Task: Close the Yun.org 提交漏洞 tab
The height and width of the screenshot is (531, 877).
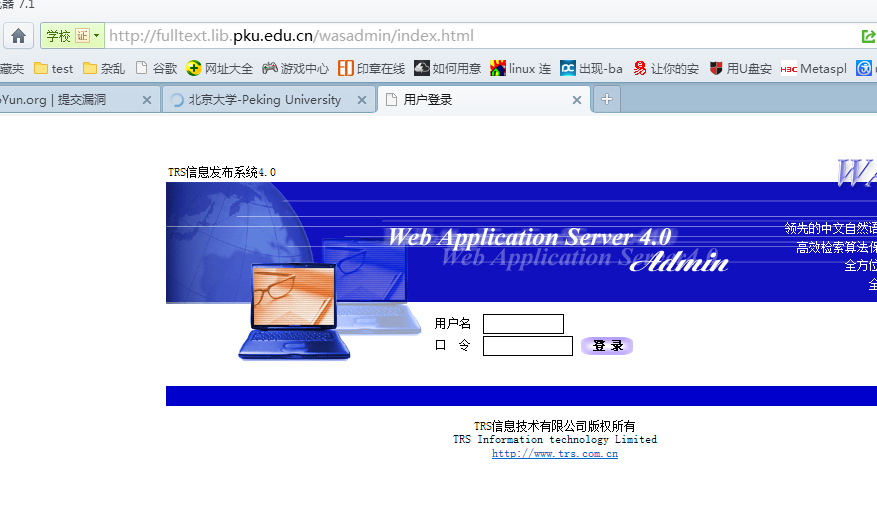Action: point(147,100)
